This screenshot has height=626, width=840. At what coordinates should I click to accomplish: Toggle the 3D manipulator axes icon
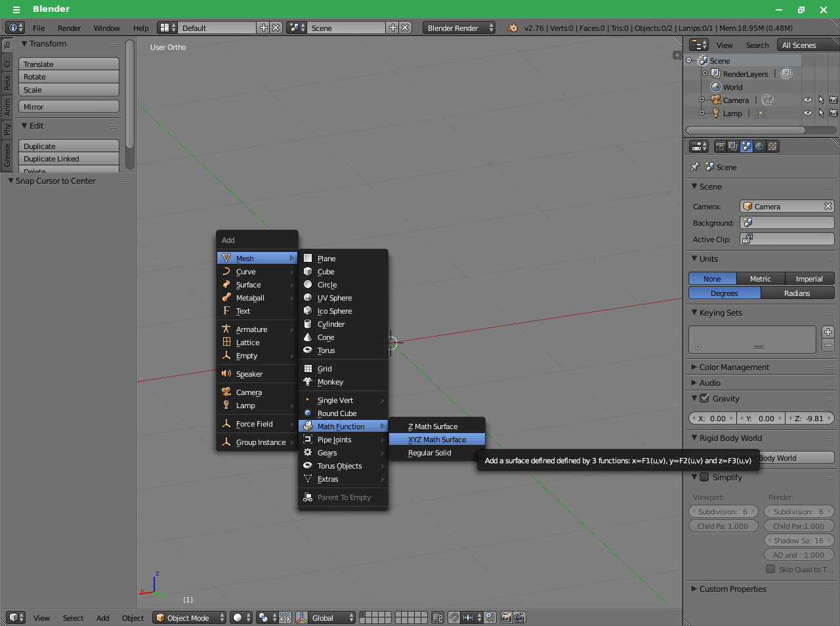302,617
